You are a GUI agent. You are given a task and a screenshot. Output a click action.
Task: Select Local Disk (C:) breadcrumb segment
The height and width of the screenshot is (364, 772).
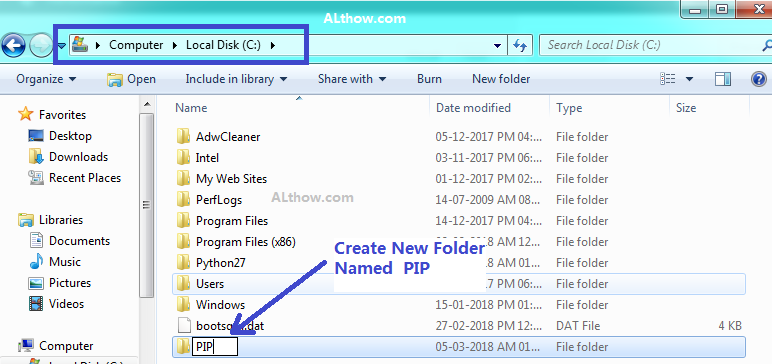[x=223, y=45]
